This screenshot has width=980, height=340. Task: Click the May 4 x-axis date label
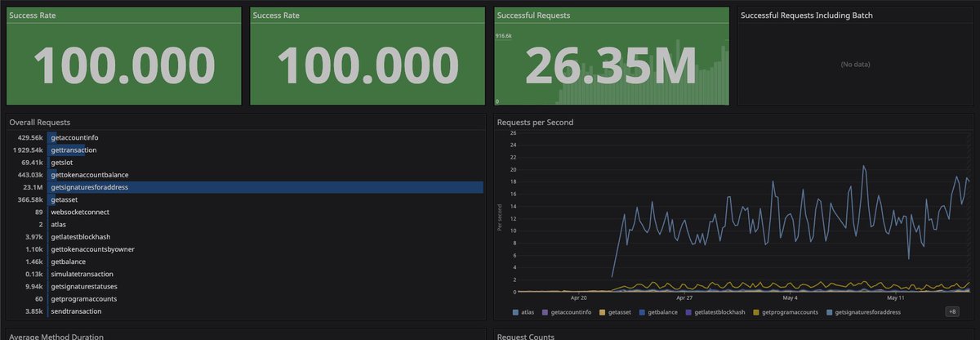click(788, 297)
